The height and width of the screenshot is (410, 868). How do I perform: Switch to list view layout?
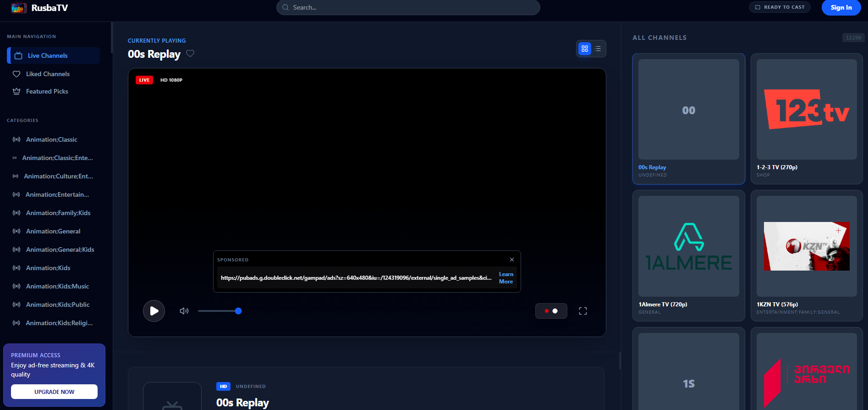(598, 49)
